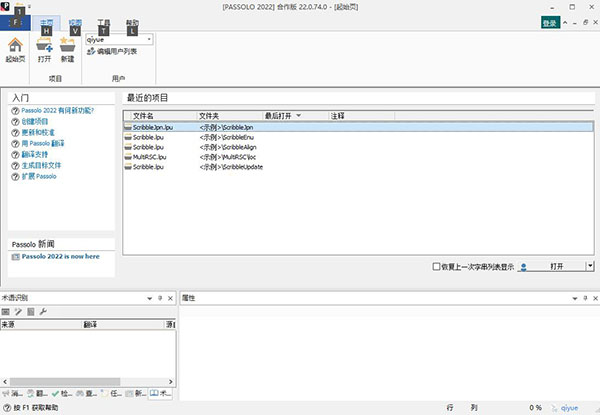Click the 打开 button below recent projects

(552, 266)
